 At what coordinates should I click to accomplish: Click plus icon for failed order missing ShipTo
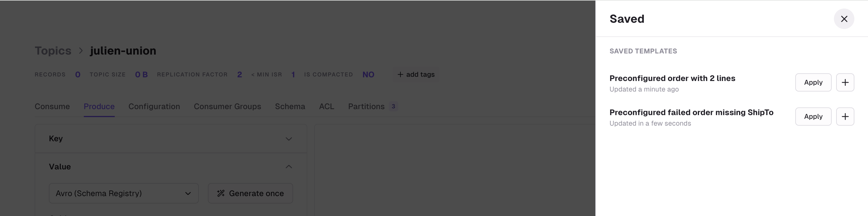pos(845,117)
